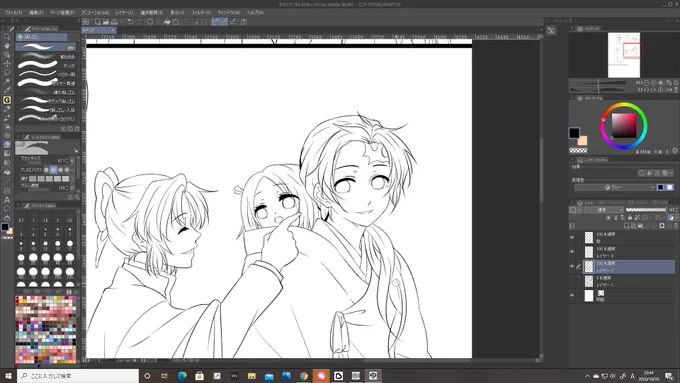Click the Open file folder icon
The height and width of the screenshot is (383, 680).
point(106,22)
